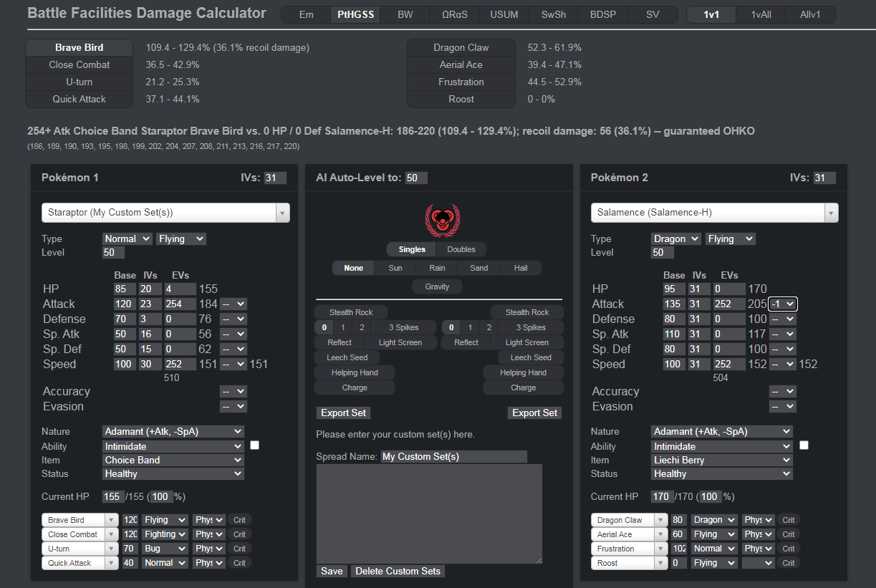
Task: Select Singles battle format
Action: point(412,249)
